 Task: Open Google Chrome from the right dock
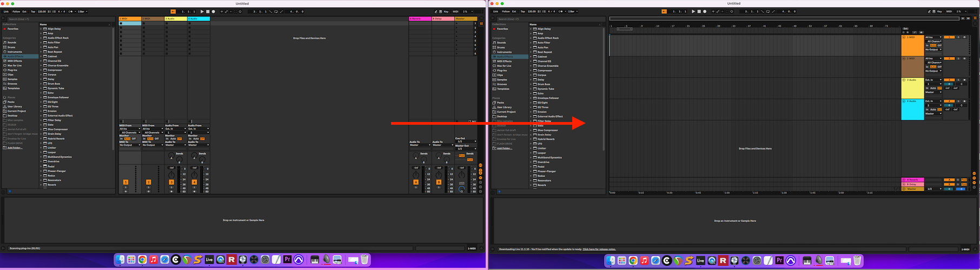(x=633, y=261)
